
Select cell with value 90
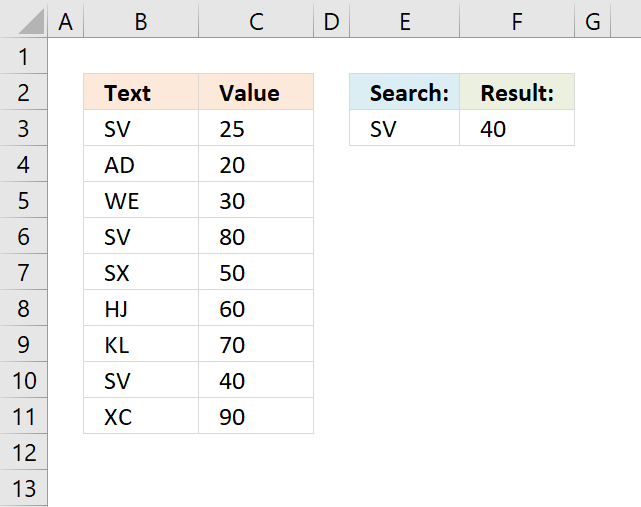tap(256, 416)
